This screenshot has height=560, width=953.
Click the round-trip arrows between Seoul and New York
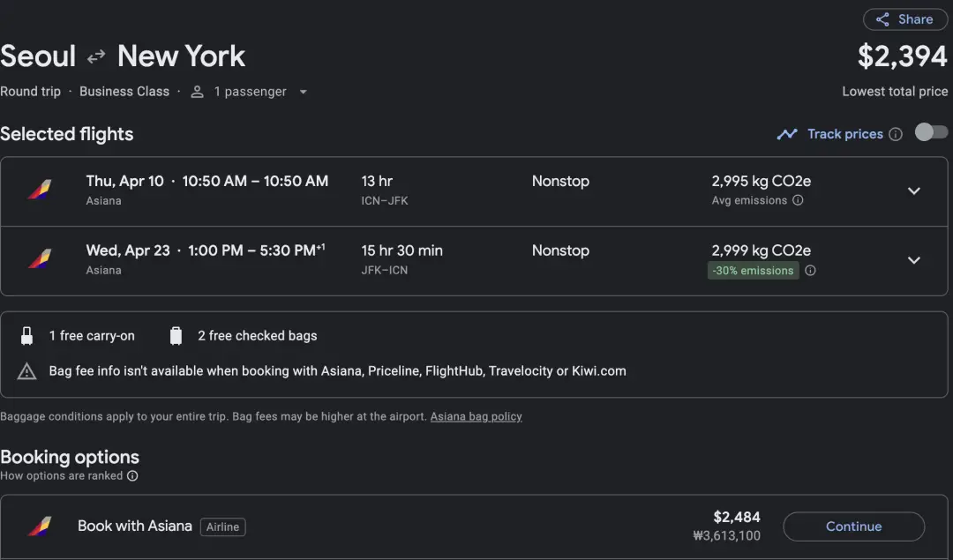tap(96, 57)
